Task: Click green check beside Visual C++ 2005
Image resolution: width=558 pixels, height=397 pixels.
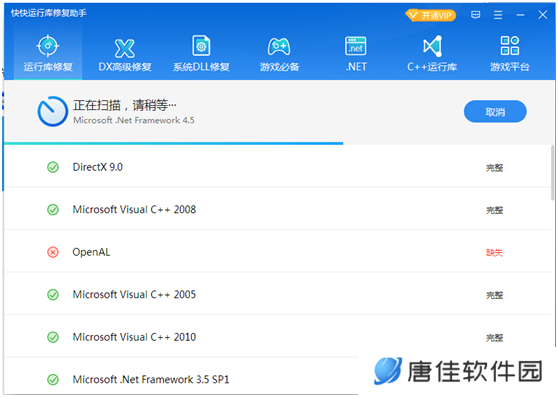Action: click(53, 295)
